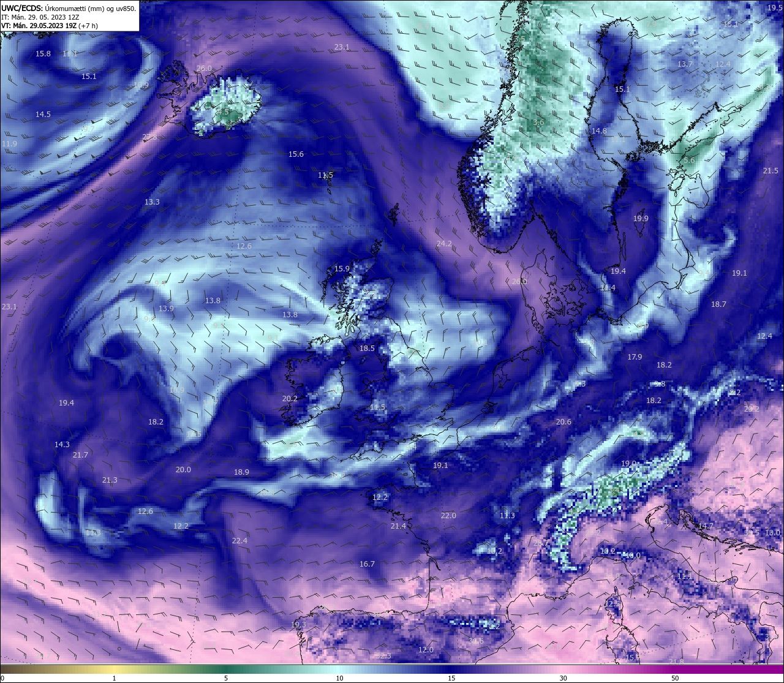Click the '24.2' value in the North Sea

click(444, 244)
